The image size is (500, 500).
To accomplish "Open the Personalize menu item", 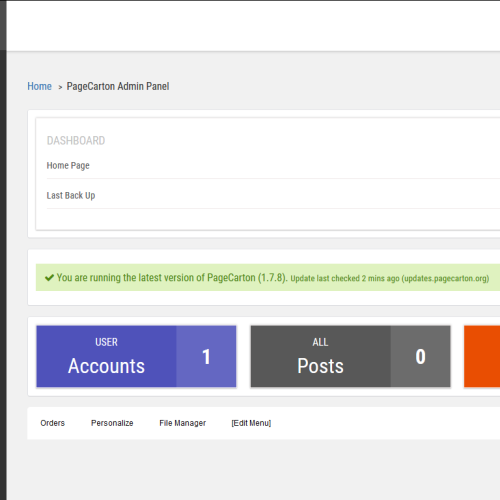I will pos(112,423).
